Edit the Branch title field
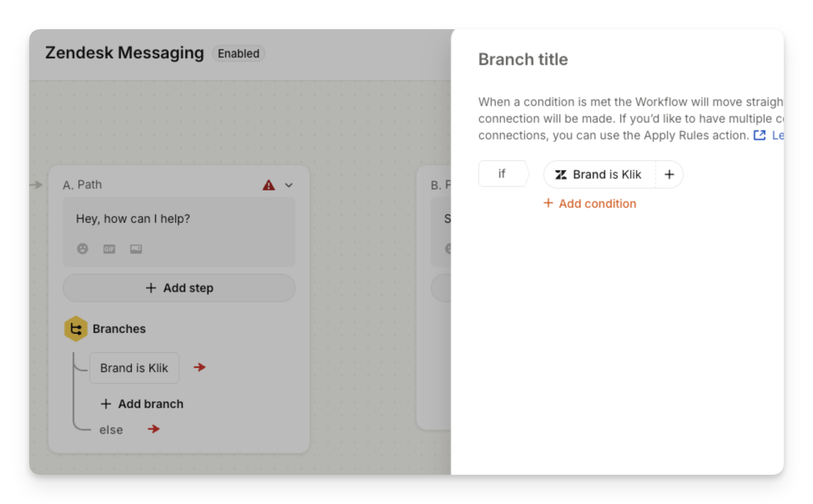The height and width of the screenshot is (504, 813). tap(523, 59)
